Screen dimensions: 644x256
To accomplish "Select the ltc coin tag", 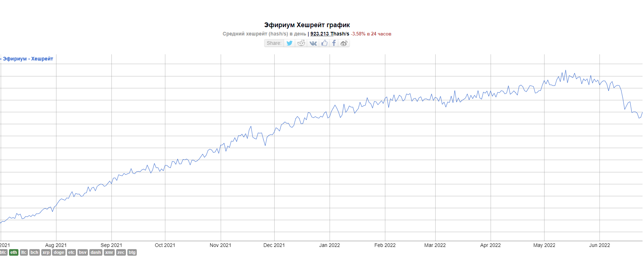I will tap(24, 252).
